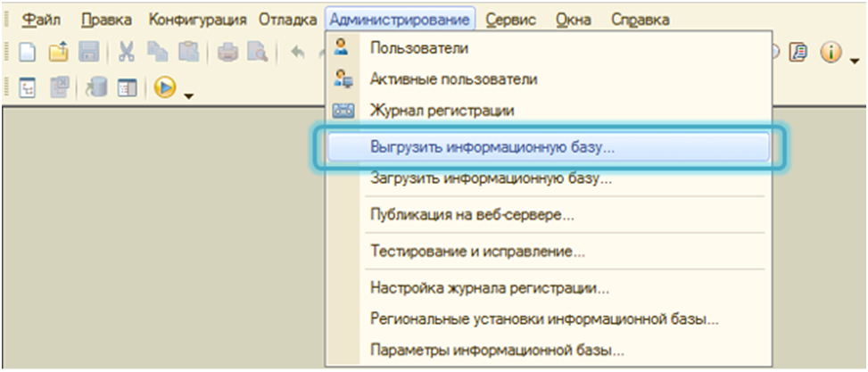Screen dimensions: 868x372
Task: Open Настройка журнала регистрации
Action: (x=548, y=288)
